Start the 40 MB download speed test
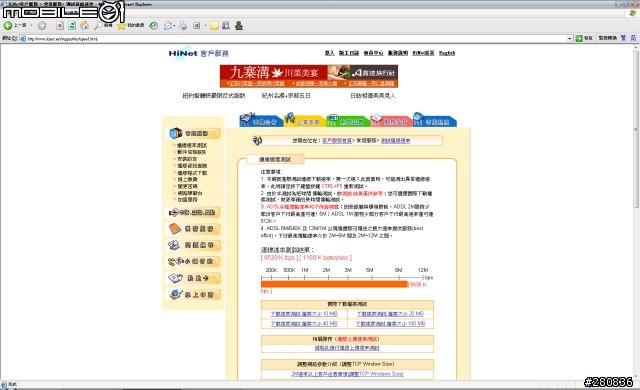Viewport: 640px width, 390px height. (x=304, y=324)
